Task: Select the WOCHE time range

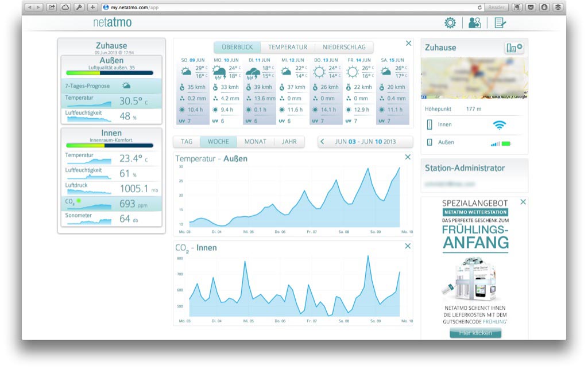Action: [x=218, y=142]
